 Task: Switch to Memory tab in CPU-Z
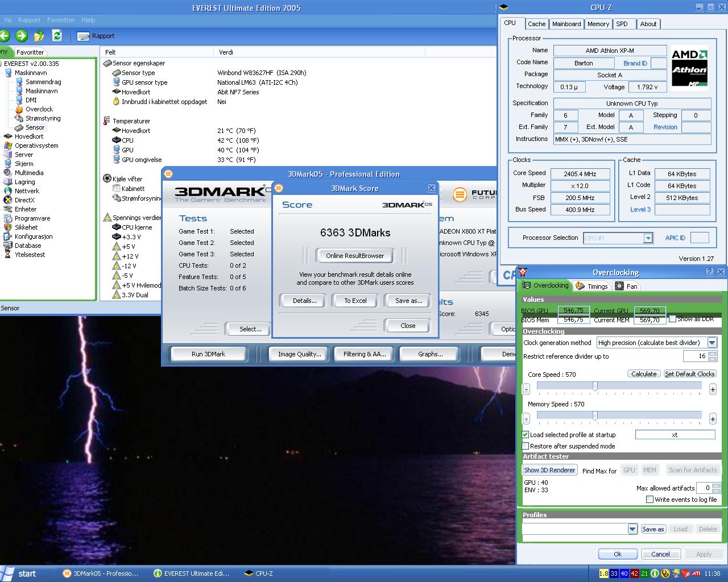point(598,24)
